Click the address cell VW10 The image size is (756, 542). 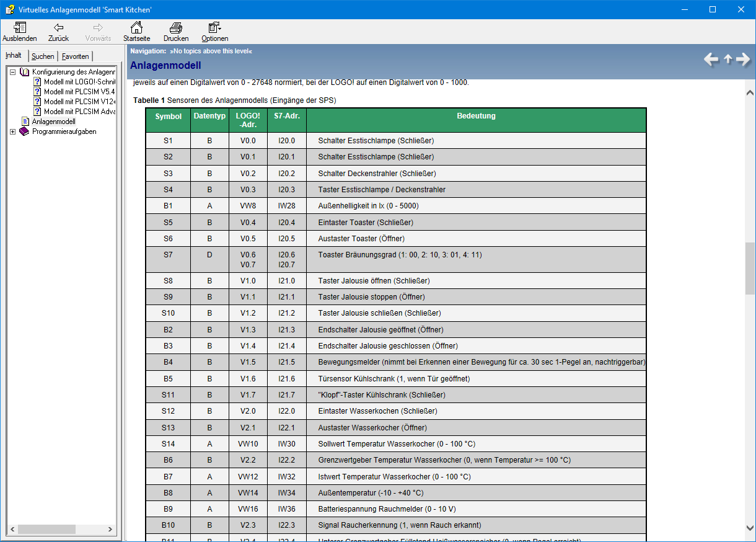pos(248,444)
